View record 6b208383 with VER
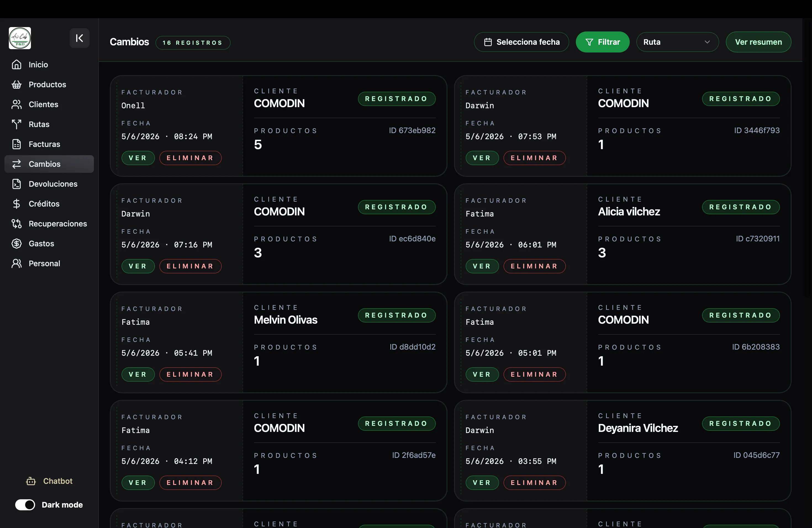This screenshot has height=528, width=812. point(482,374)
